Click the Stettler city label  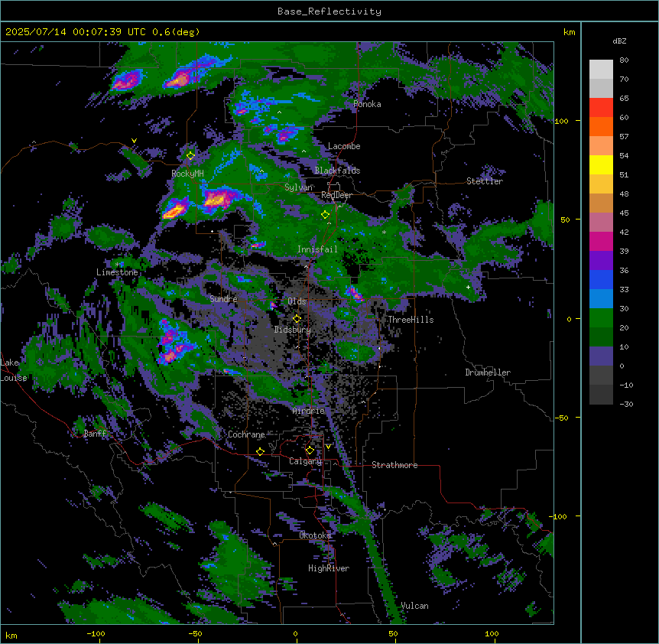484,181
